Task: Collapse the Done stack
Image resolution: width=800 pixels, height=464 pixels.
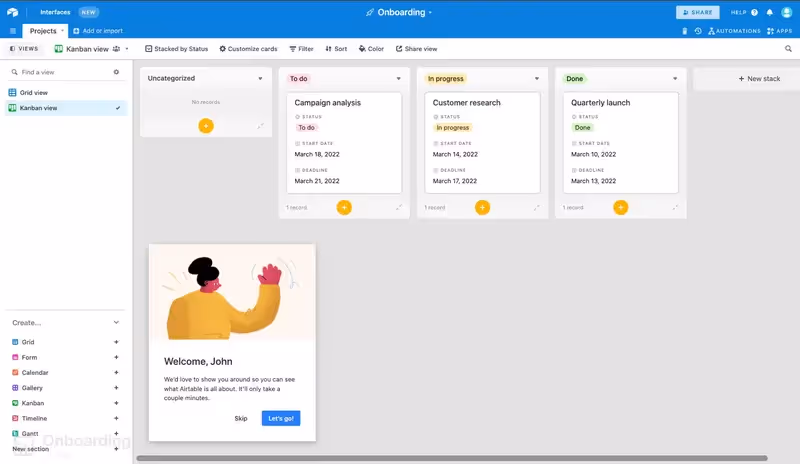Action: [675, 207]
